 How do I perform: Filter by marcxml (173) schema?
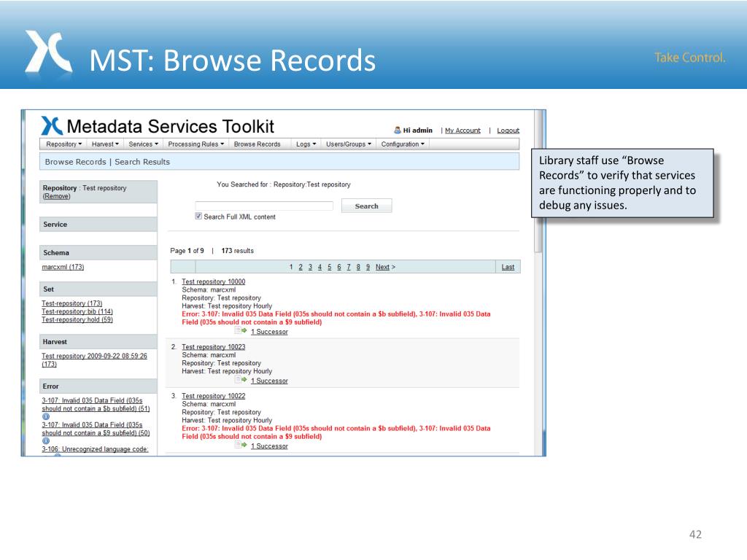63,267
